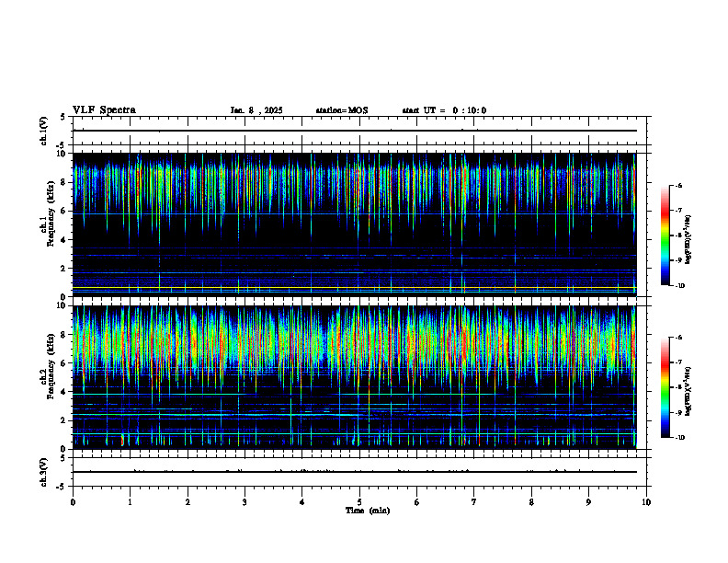Image resolution: width=728 pixels, height=563 pixels.
Task: Click the time axis tick label "10"
Action: [646, 502]
